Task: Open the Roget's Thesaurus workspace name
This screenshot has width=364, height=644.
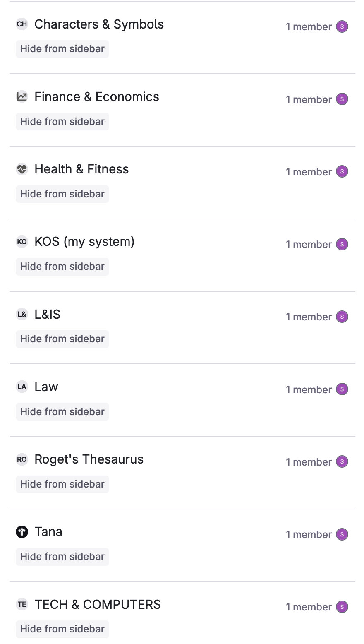Action: [89, 459]
